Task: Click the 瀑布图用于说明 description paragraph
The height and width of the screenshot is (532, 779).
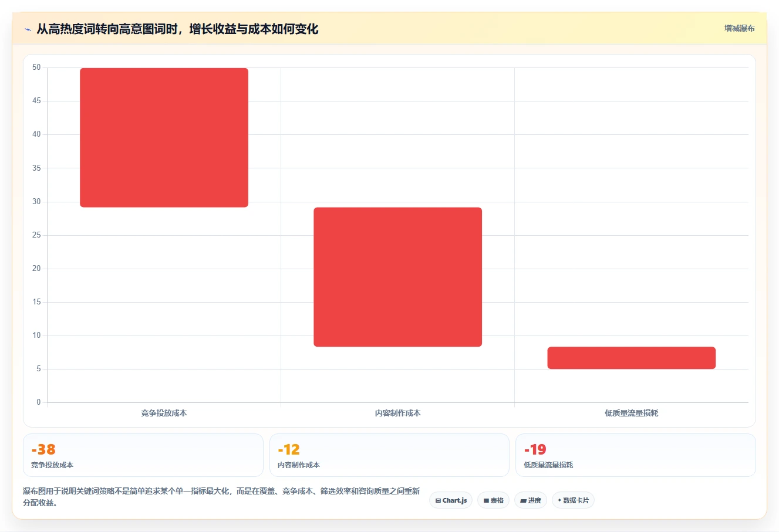Action: pos(221,497)
